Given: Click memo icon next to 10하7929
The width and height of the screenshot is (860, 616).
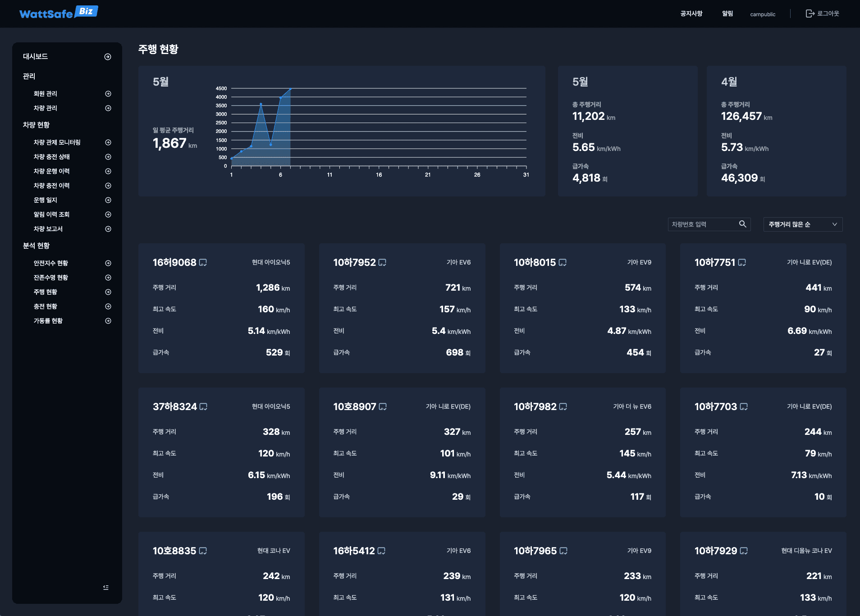Looking at the screenshot, I should click(744, 551).
